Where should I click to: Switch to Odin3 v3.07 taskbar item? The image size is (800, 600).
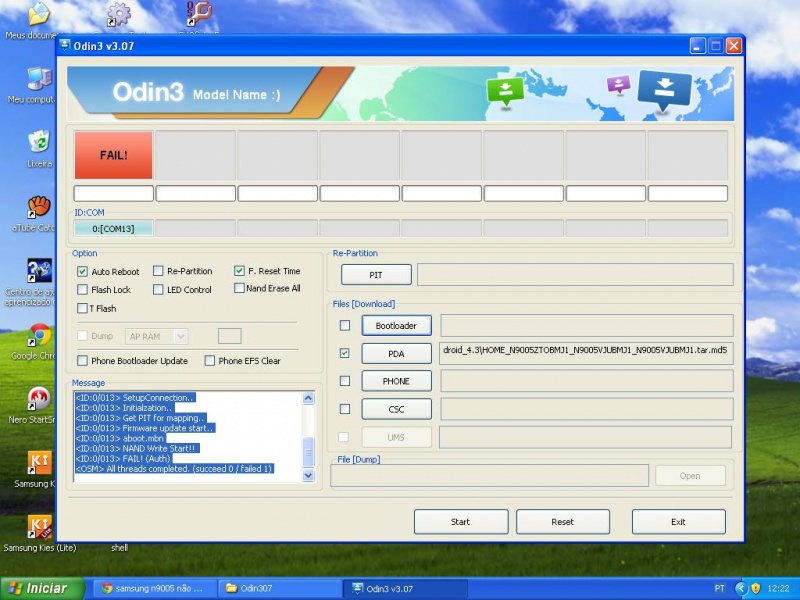click(405, 588)
